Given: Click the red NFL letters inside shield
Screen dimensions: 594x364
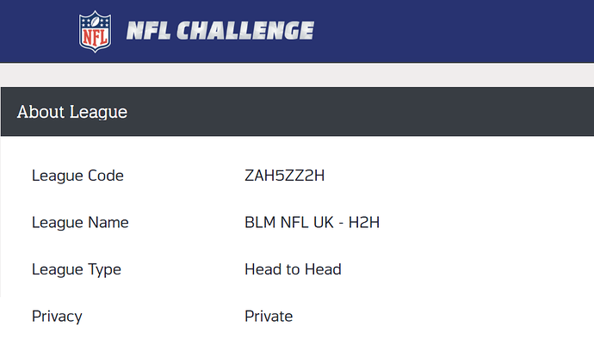Looking at the screenshot, I should pos(95,38).
